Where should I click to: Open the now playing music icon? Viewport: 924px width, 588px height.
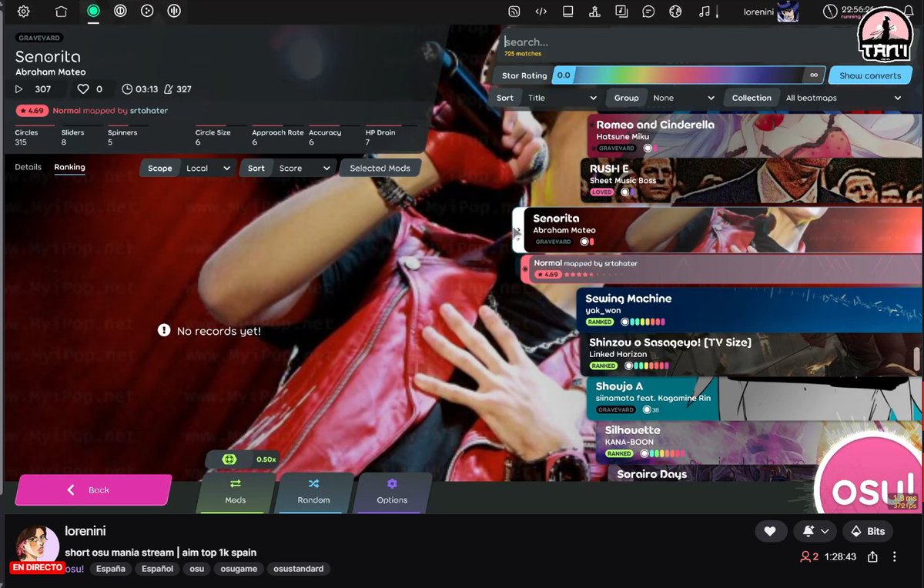(x=704, y=12)
